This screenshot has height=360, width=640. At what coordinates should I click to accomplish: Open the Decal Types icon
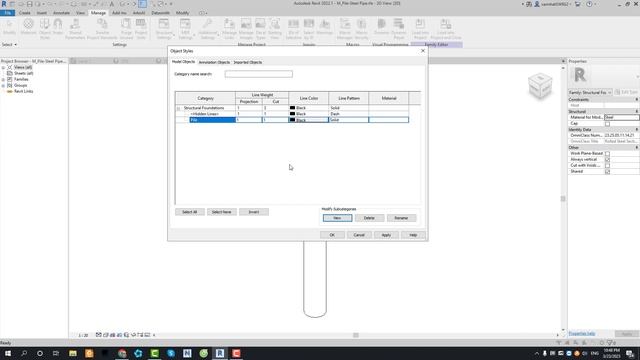point(260,28)
